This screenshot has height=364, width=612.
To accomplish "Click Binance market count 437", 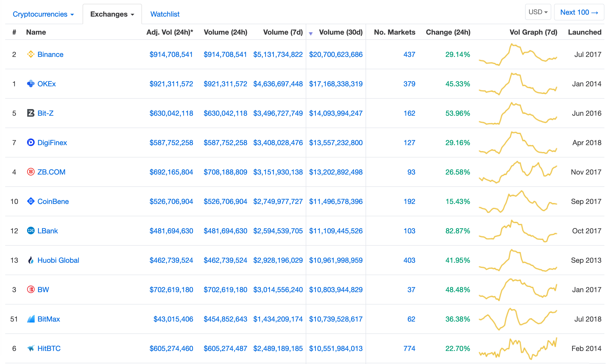I will coord(409,55).
